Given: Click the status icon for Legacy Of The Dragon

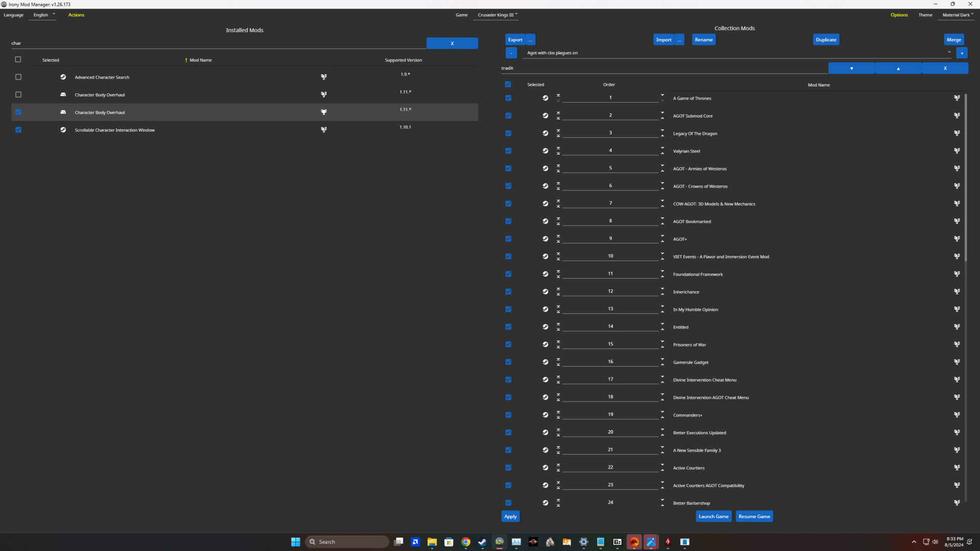Looking at the screenshot, I should point(957,133).
